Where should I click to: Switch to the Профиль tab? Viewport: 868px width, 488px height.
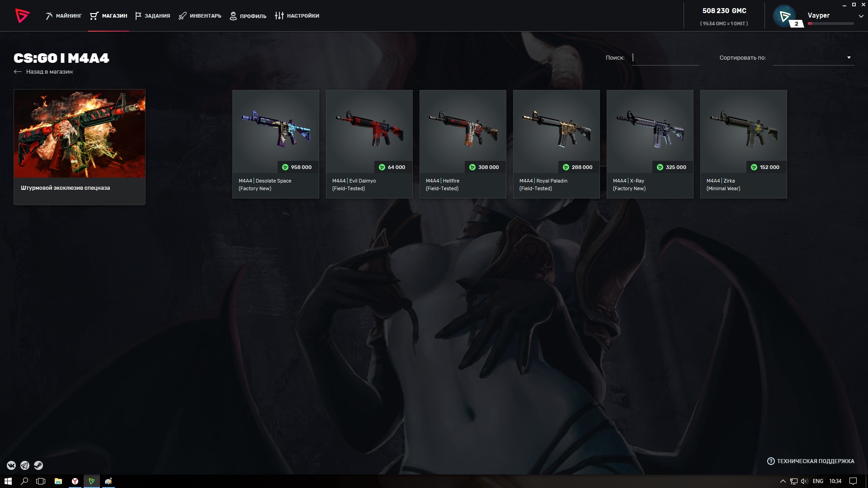click(x=248, y=16)
